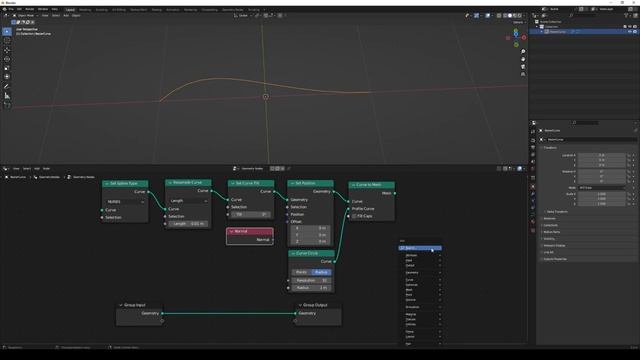
Task: Lock Location X with padlock icon
Action: 629,156
